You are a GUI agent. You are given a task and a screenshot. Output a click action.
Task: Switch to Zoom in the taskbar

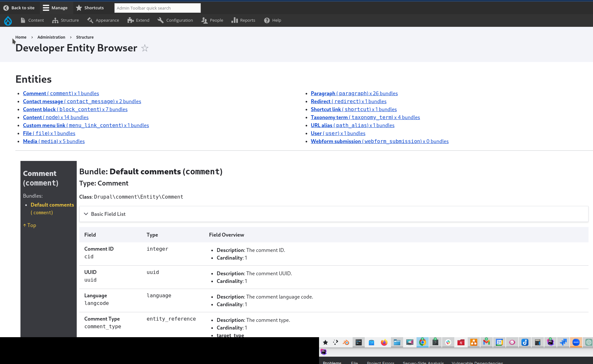pos(576,342)
